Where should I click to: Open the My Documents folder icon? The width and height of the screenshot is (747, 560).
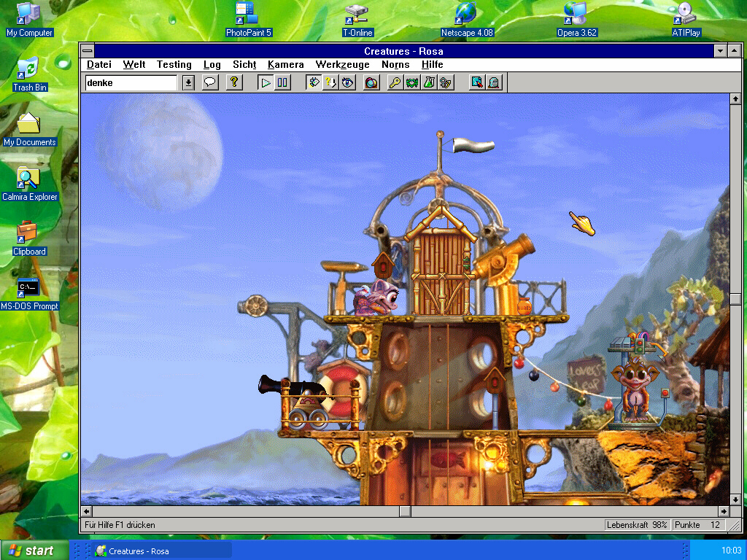pyautogui.click(x=29, y=129)
